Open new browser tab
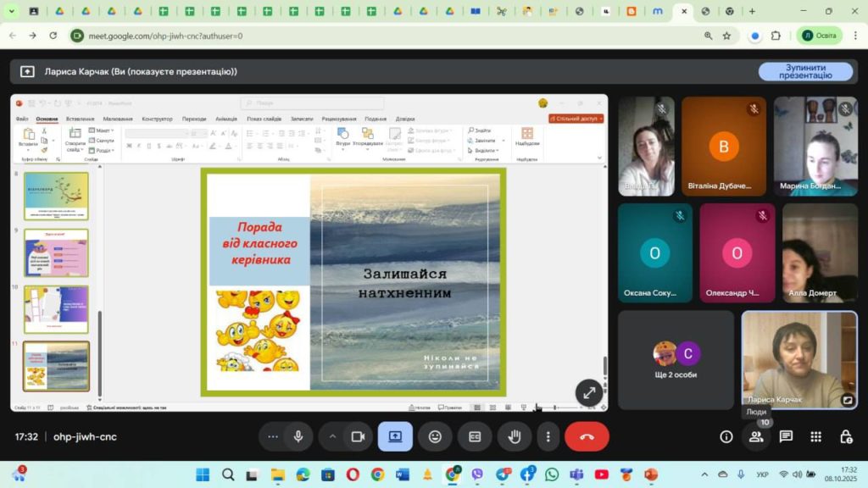This screenshot has height=488, width=868. coord(752,11)
